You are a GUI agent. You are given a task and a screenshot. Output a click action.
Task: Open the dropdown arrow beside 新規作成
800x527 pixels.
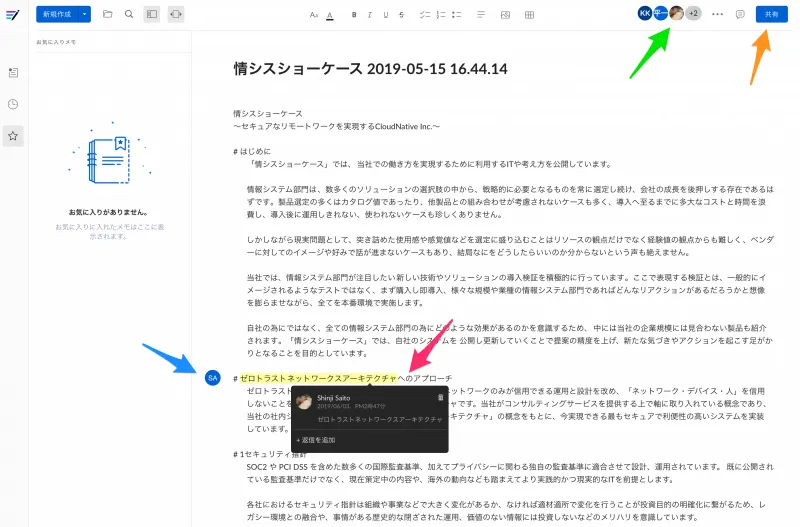tap(85, 14)
